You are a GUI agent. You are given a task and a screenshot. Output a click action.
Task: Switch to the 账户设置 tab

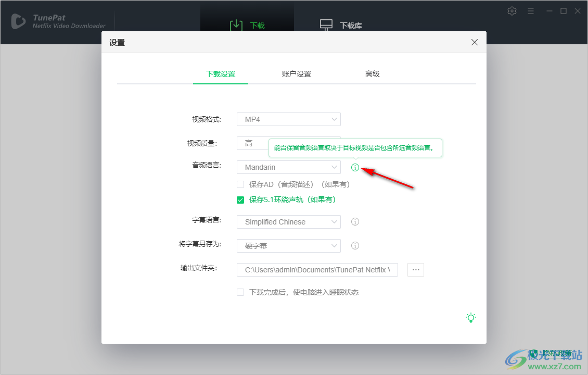click(296, 73)
